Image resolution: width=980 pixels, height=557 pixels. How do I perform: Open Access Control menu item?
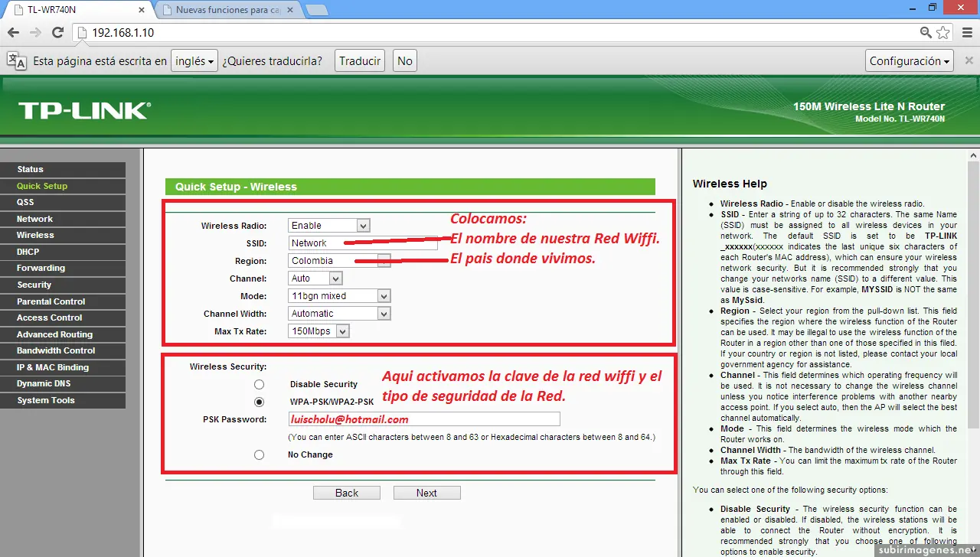pos(63,318)
